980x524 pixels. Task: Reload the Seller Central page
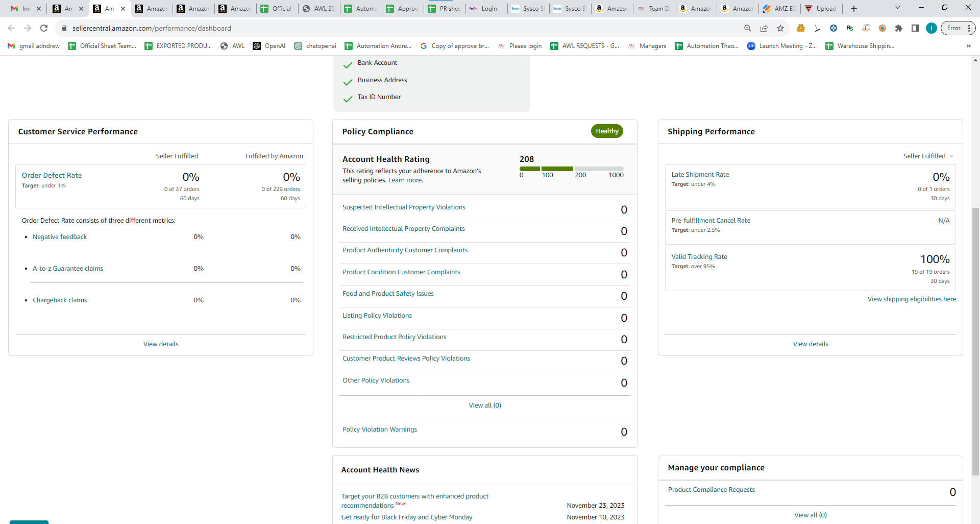pyautogui.click(x=44, y=28)
